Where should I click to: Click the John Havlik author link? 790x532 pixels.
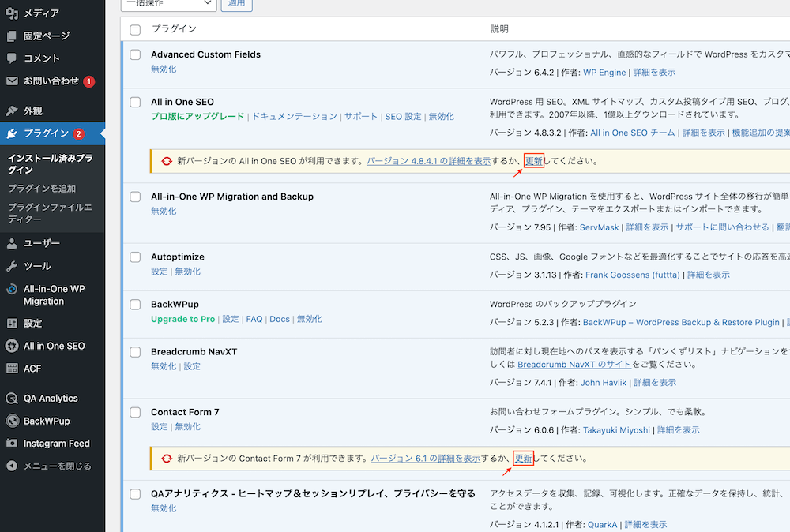pos(604,383)
